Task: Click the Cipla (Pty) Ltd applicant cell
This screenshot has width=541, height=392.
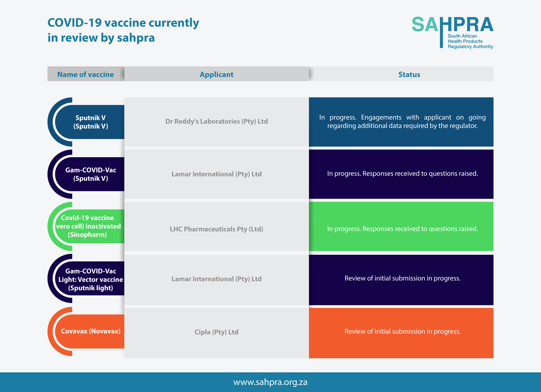Action: tap(216, 332)
